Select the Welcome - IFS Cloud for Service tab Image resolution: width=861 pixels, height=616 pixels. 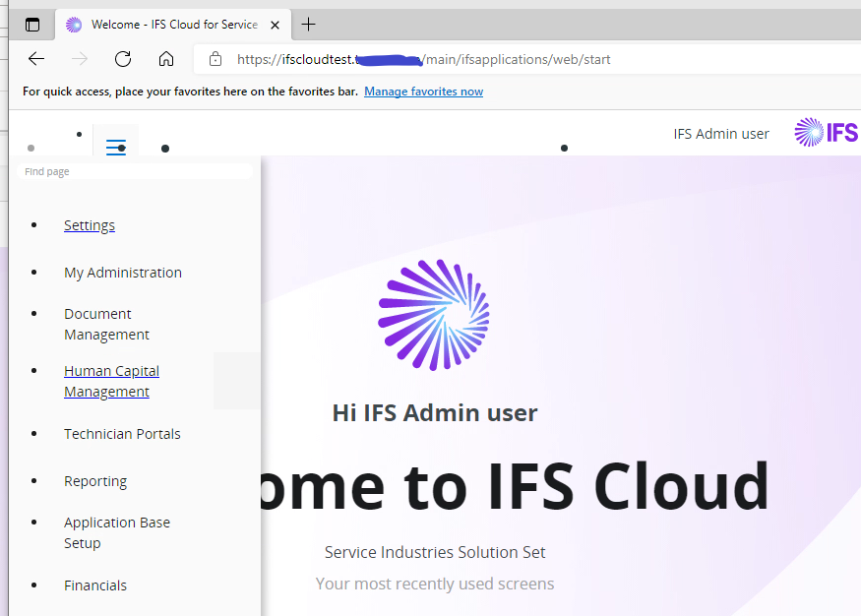173,25
